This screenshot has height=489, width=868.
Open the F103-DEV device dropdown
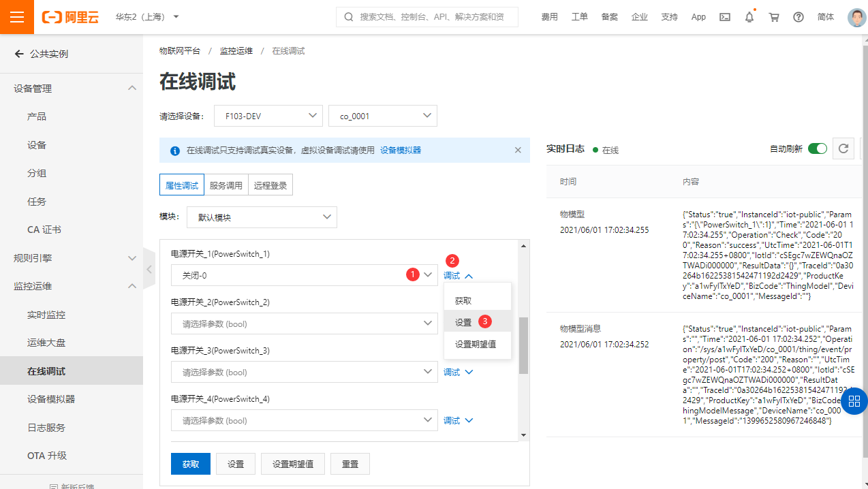tap(268, 116)
